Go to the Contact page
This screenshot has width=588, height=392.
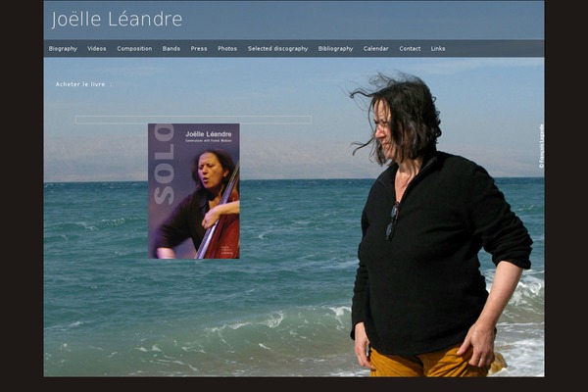coord(410,48)
